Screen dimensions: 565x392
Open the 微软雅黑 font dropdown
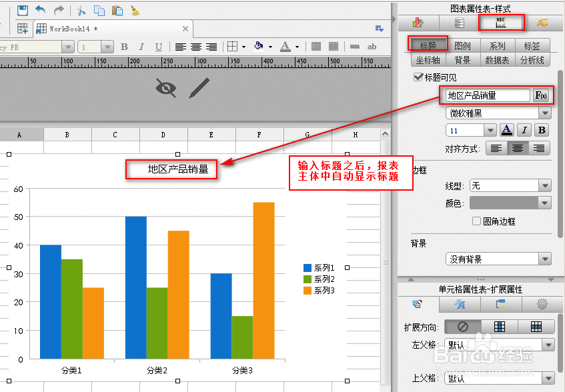tap(497, 113)
